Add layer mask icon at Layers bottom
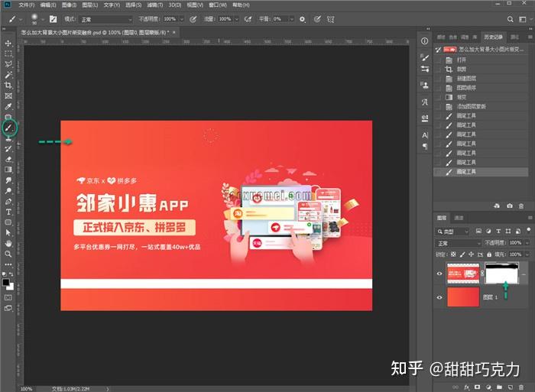The width and height of the screenshot is (535, 392). click(478, 387)
